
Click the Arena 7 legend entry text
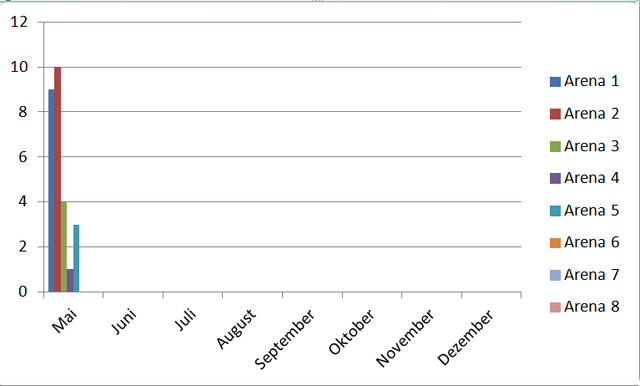pyautogui.click(x=591, y=275)
